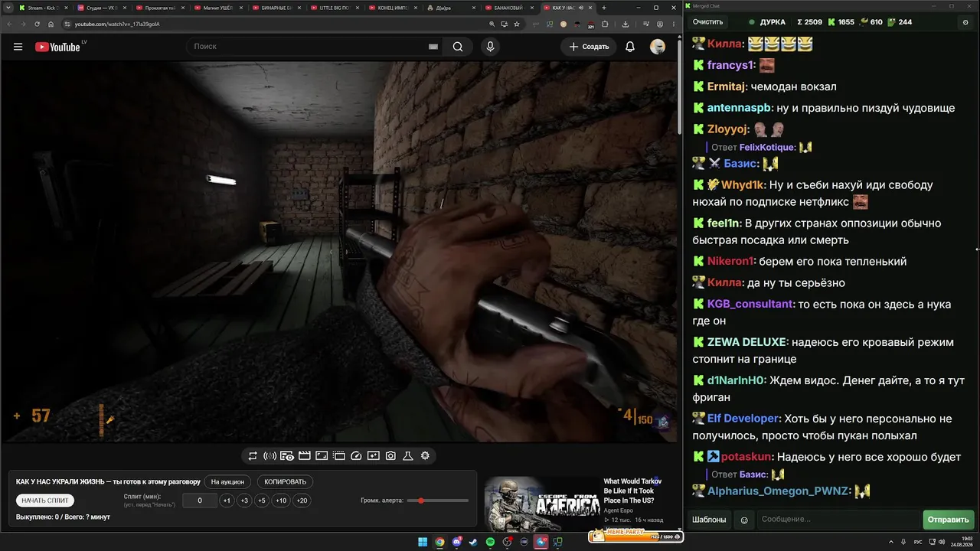Open Discord from the taskbar
The width and height of the screenshot is (980, 551).
pos(457,542)
